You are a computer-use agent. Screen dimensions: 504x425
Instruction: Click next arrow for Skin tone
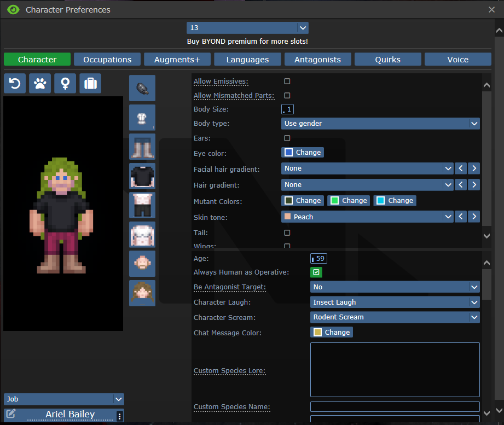[x=474, y=217]
